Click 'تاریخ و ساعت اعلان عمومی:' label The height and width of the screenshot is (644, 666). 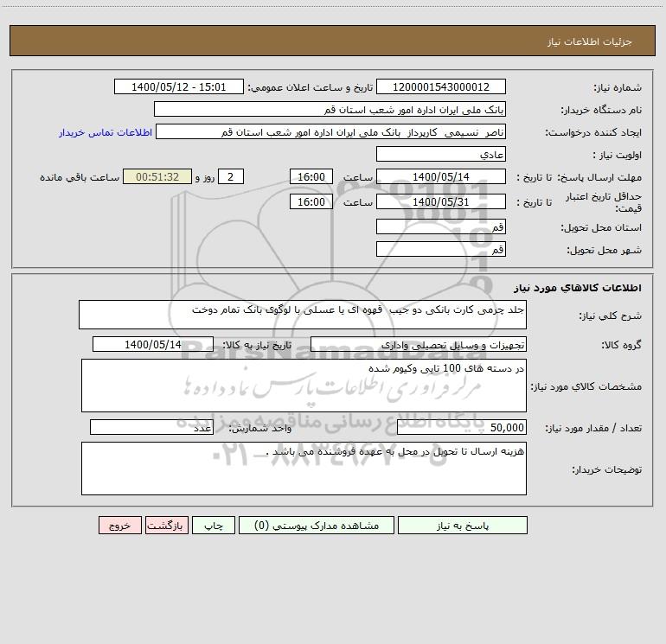tap(311, 87)
